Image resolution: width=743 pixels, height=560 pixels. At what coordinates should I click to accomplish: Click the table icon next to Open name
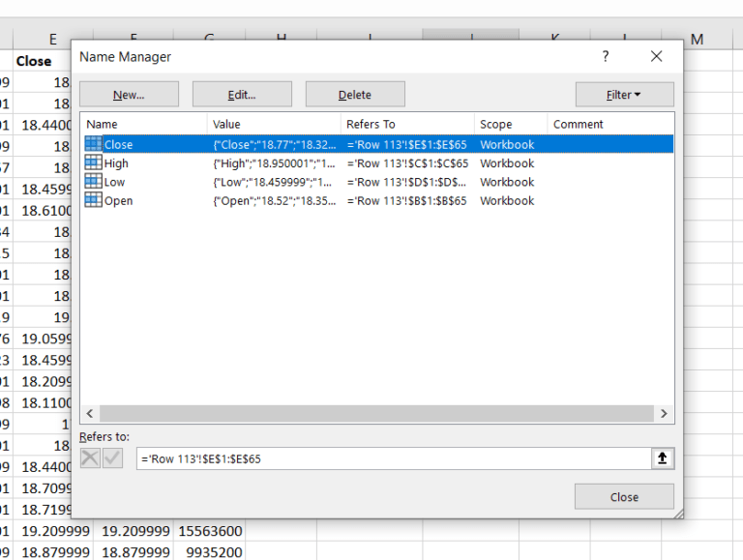pos(93,200)
